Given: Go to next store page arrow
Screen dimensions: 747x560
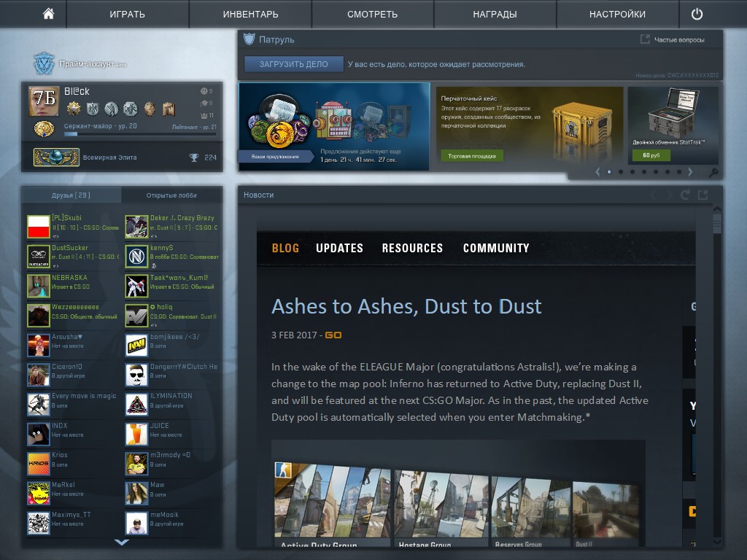Looking at the screenshot, I should point(690,172).
